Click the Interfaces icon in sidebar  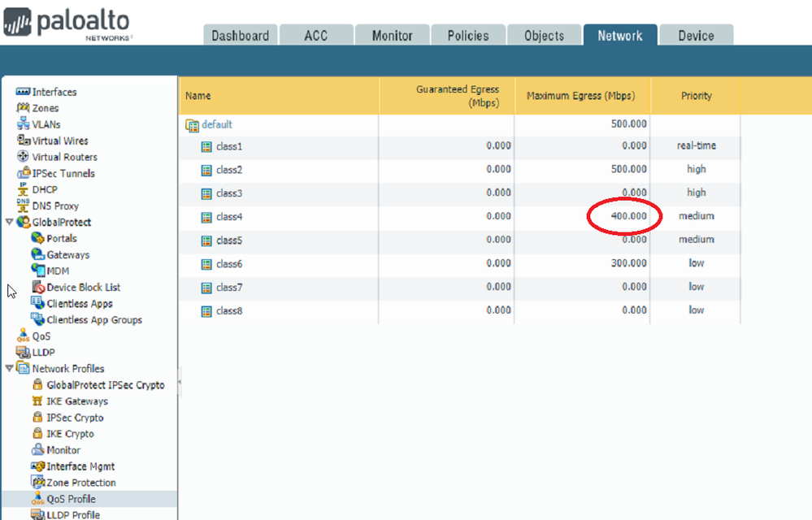coord(23,92)
